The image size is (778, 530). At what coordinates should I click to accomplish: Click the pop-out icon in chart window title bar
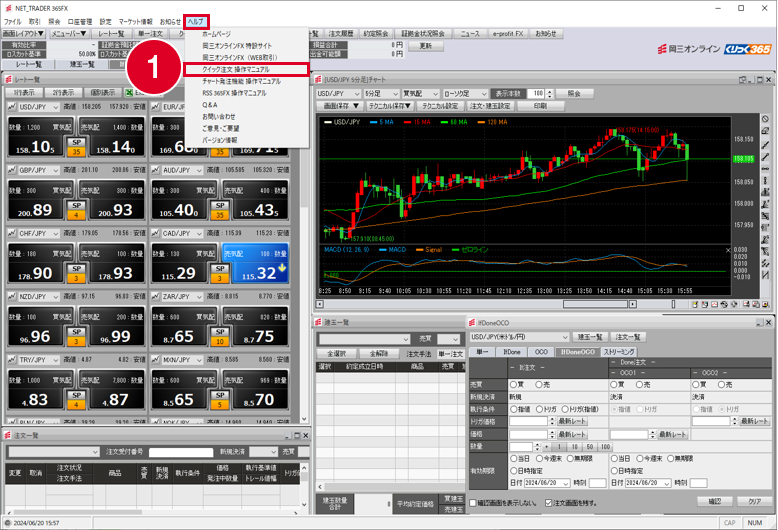pos(742,79)
